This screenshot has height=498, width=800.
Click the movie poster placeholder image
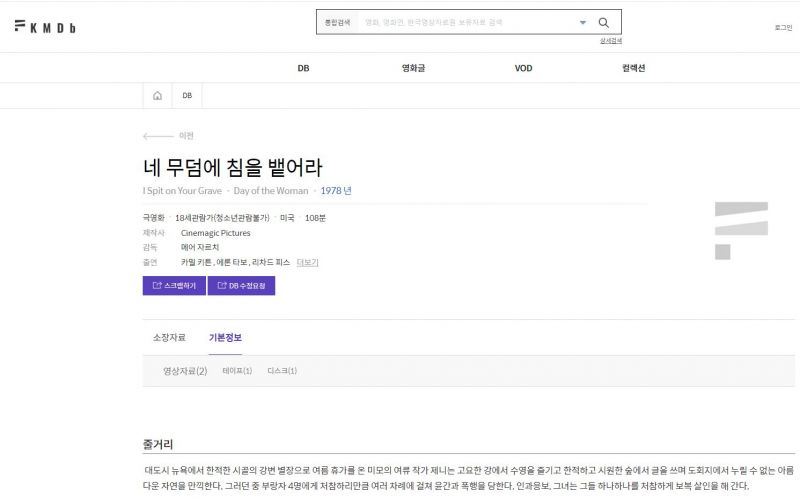pos(741,230)
